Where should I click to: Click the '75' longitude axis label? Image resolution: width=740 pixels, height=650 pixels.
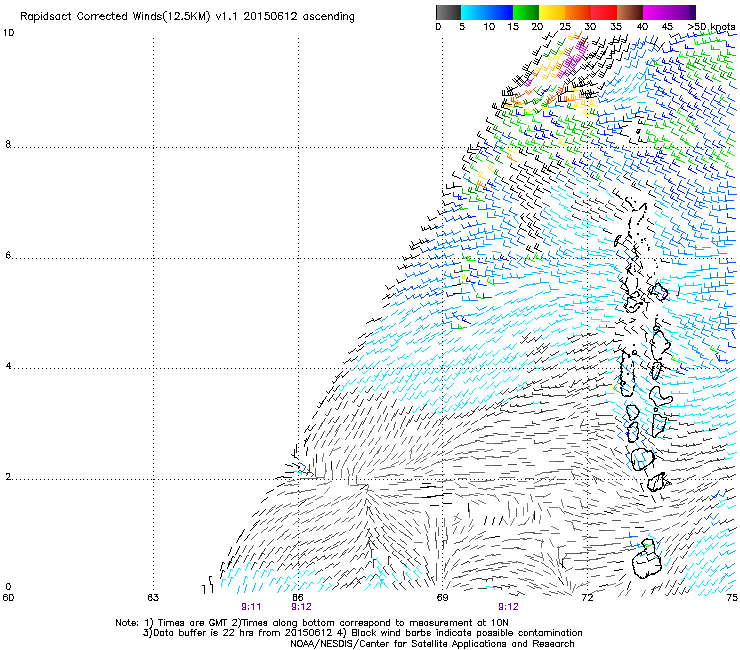[732, 597]
